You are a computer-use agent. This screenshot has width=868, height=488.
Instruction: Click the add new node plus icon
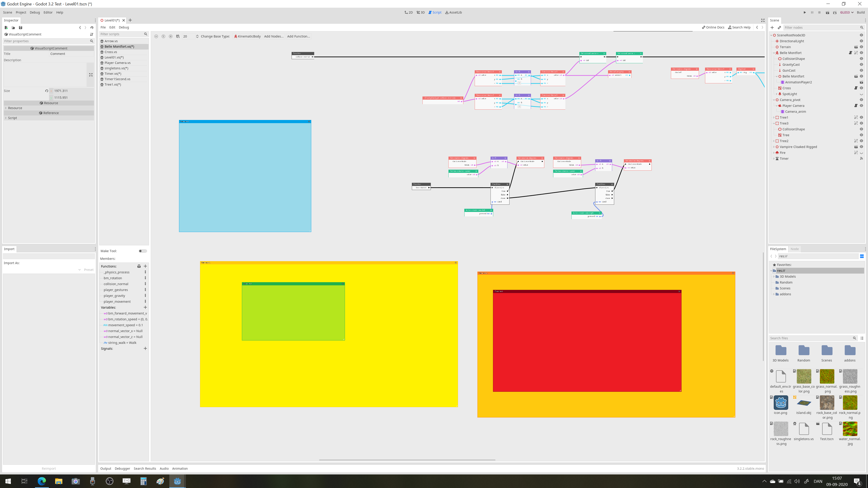[772, 28]
